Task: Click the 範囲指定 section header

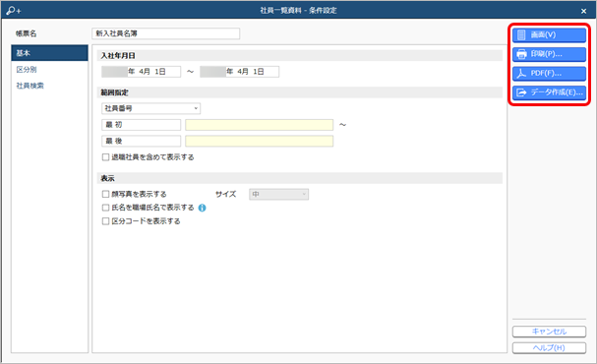Action: click(300, 92)
